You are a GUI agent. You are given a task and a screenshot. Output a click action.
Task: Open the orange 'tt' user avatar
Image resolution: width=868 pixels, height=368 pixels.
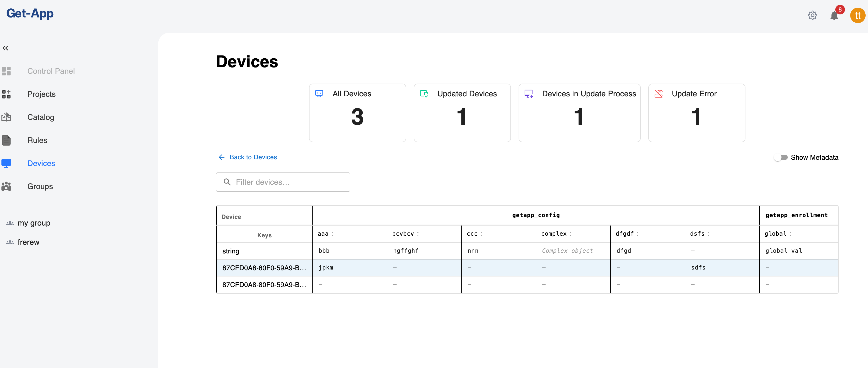click(858, 15)
